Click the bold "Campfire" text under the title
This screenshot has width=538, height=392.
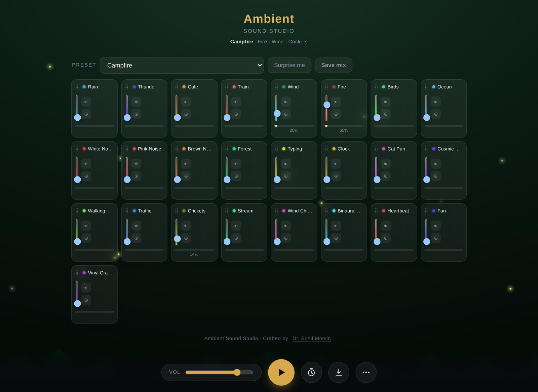(242, 42)
